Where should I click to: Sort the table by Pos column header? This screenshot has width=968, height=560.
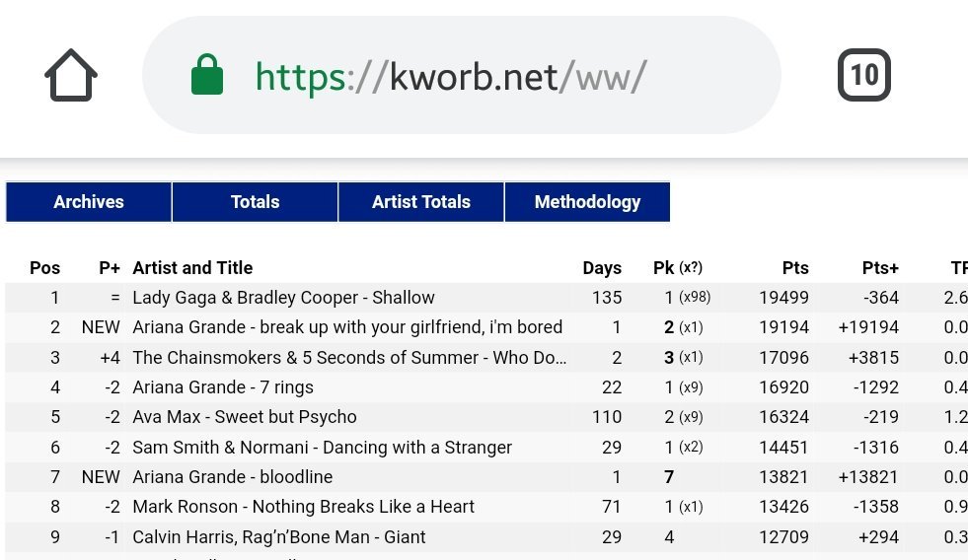point(45,267)
